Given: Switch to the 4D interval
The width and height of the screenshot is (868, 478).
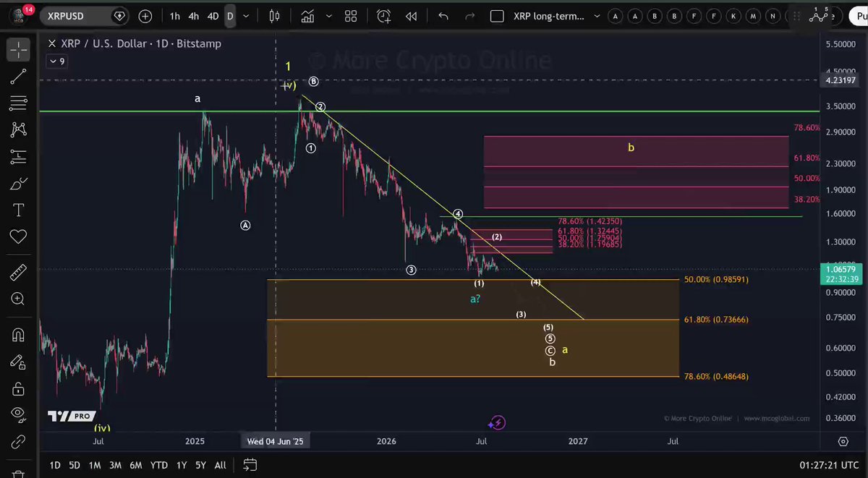Looking at the screenshot, I should (x=213, y=16).
